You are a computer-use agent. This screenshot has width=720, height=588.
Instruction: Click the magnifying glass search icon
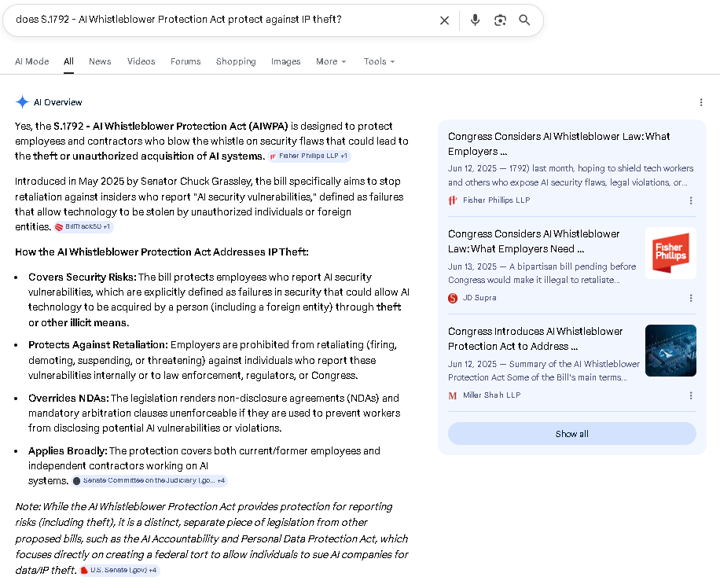tap(524, 20)
